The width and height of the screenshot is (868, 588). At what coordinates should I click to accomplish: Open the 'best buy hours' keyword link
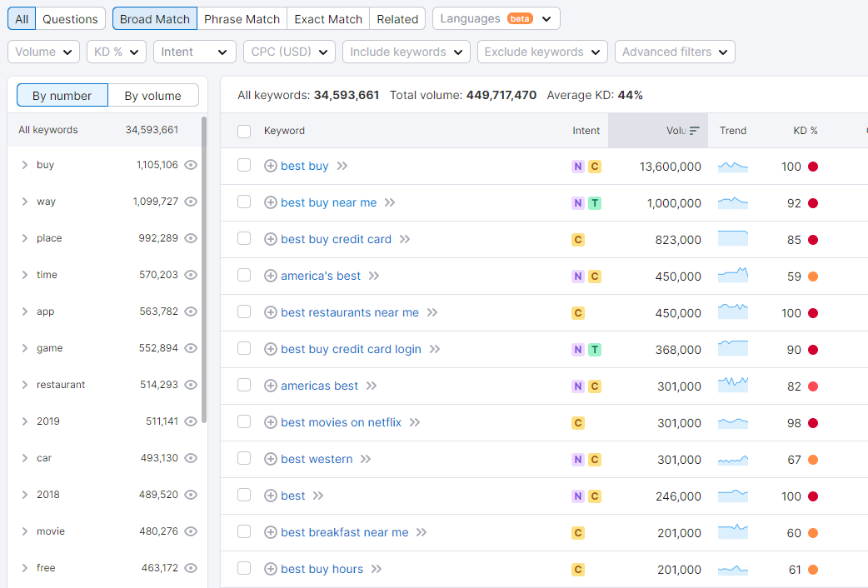[x=322, y=569]
